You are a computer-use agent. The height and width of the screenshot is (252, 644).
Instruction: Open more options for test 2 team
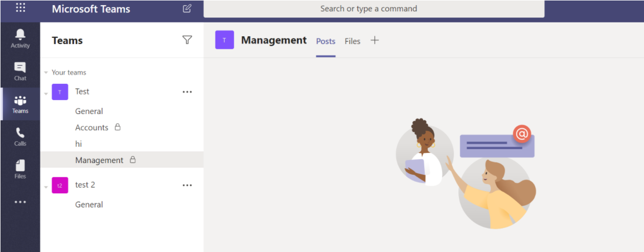point(187,186)
